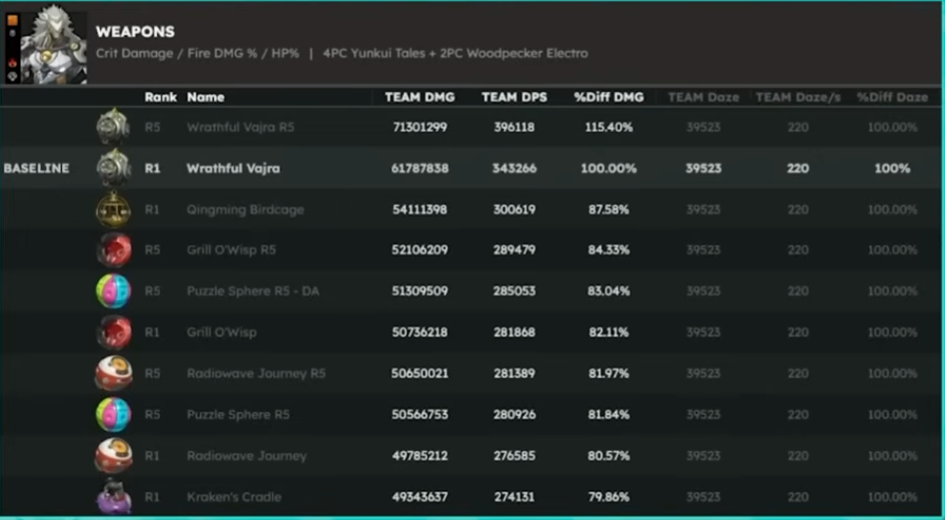Click the name Grill O'Wisp R5

[231, 249]
